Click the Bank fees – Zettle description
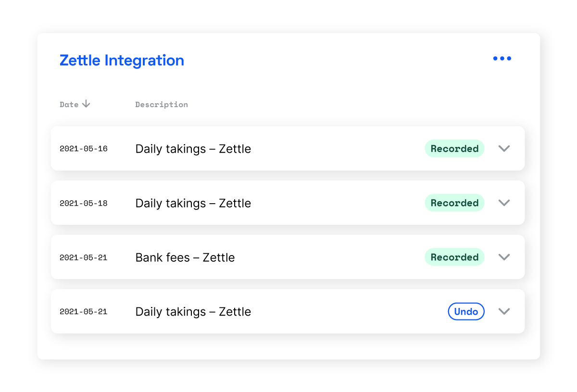This screenshot has height=392, width=577. [185, 257]
